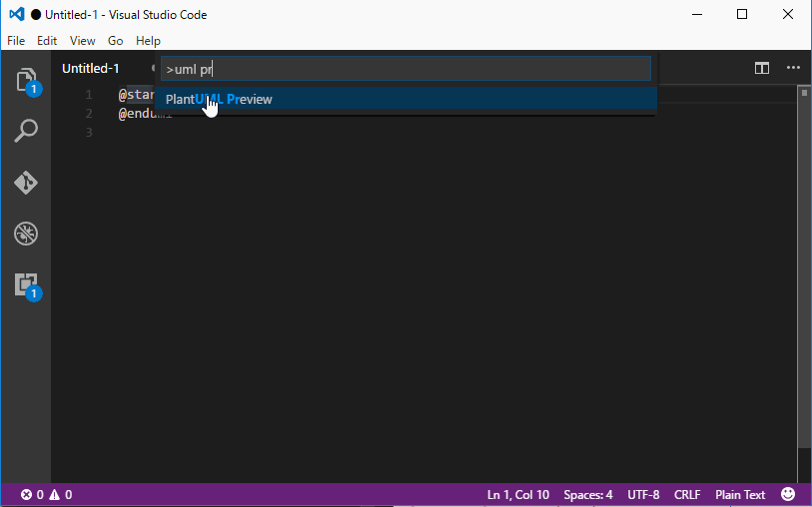Click Ln 1, Col 10 cursor position
This screenshot has width=812, height=507.
tap(518, 495)
